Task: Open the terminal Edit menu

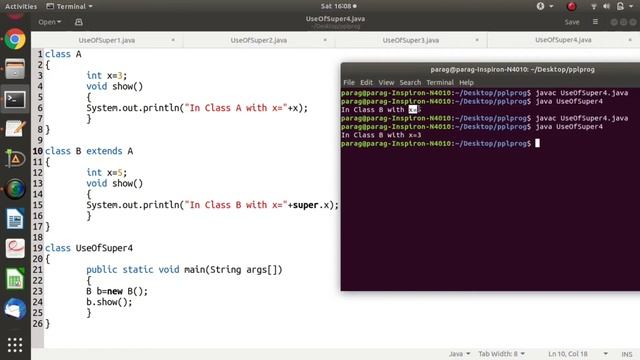Action: point(366,82)
